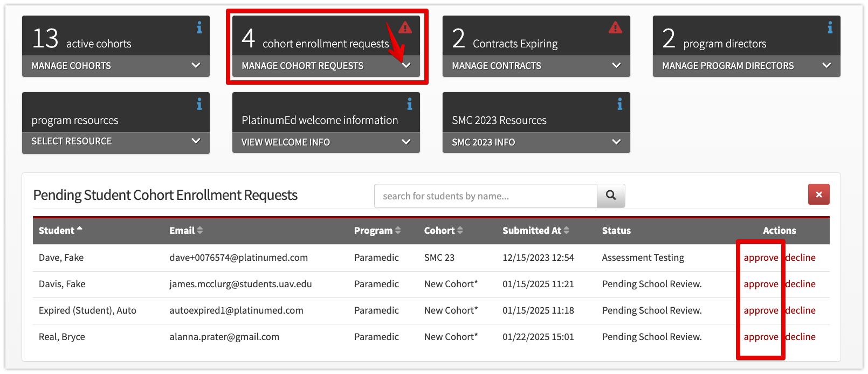Click info icon on active cohorts card
868x374 pixels.
199,27
